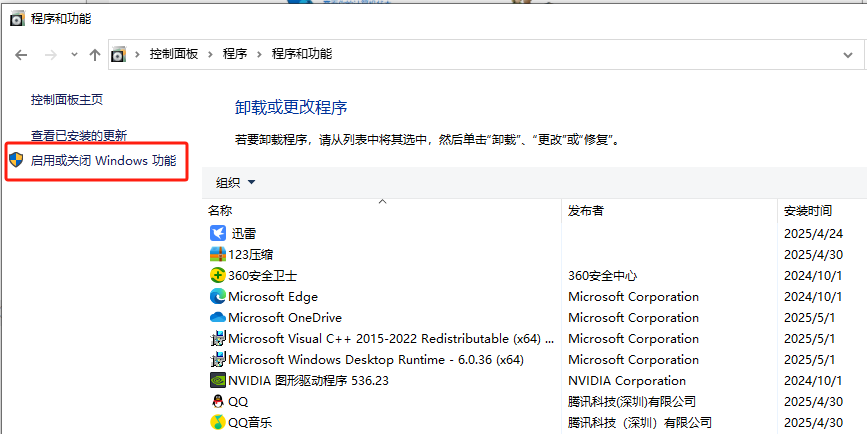Open the 组织 dropdown menu
Viewport: 867px width, 434px height.
tap(236, 183)
